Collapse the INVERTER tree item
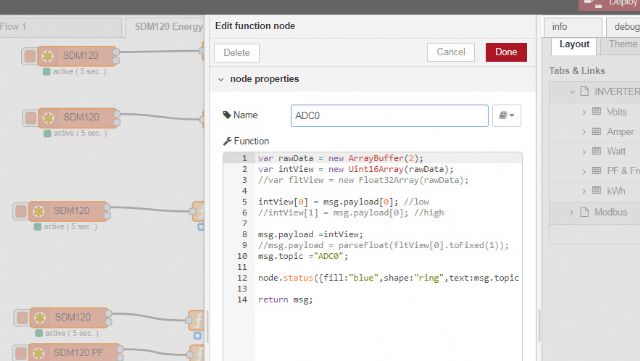This screenshot has width=640, height=361. [572, 91]
